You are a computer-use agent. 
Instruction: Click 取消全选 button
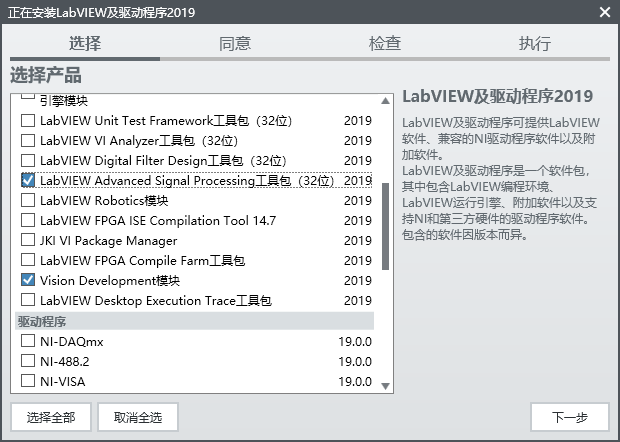tap(138, 417)
